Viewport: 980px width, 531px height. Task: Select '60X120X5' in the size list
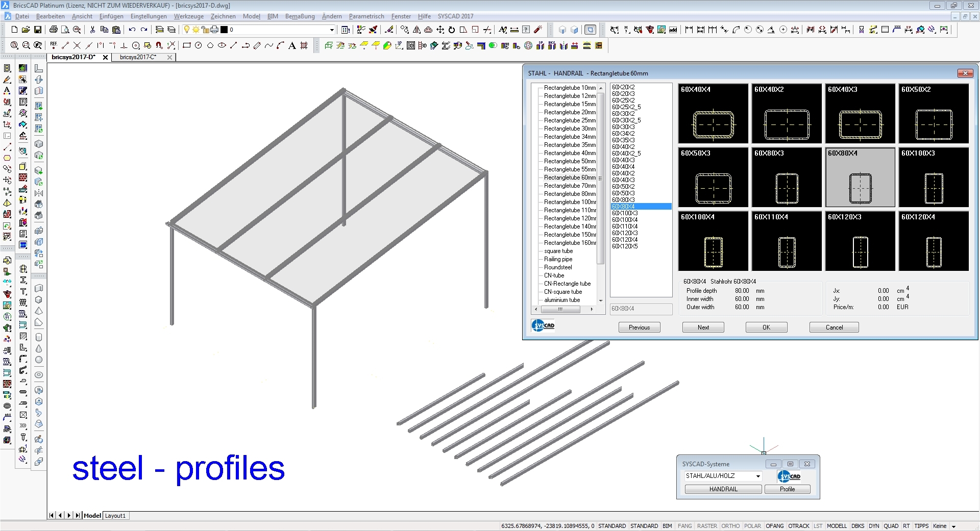(625, 246)
